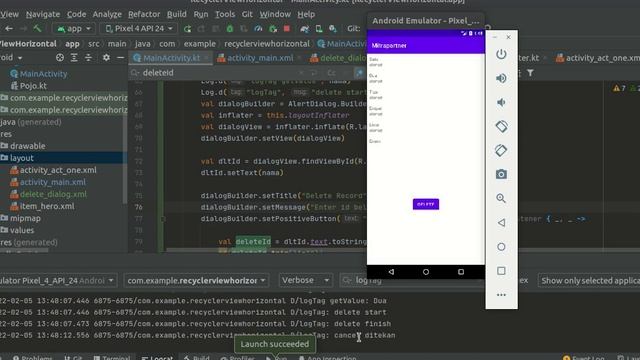Hide the Project panel with minus icon
This screenshot has width=640, height=360.
(x=120, y=58)
